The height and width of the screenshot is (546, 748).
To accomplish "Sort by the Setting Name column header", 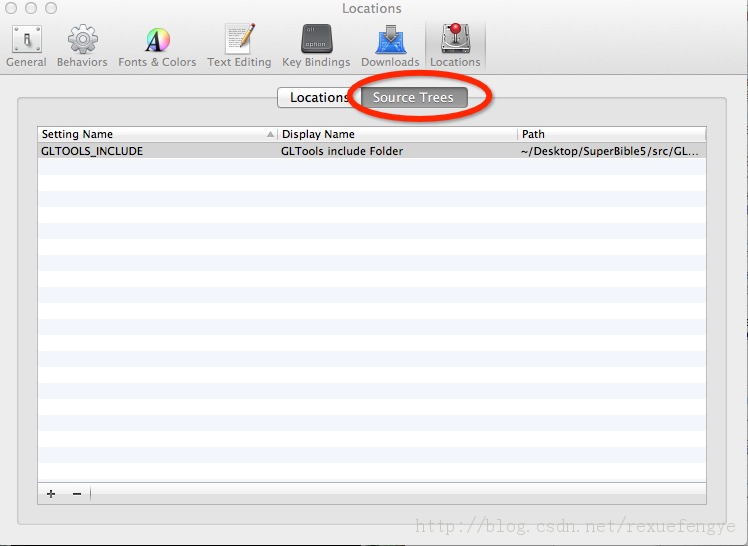I will point(157,134).
